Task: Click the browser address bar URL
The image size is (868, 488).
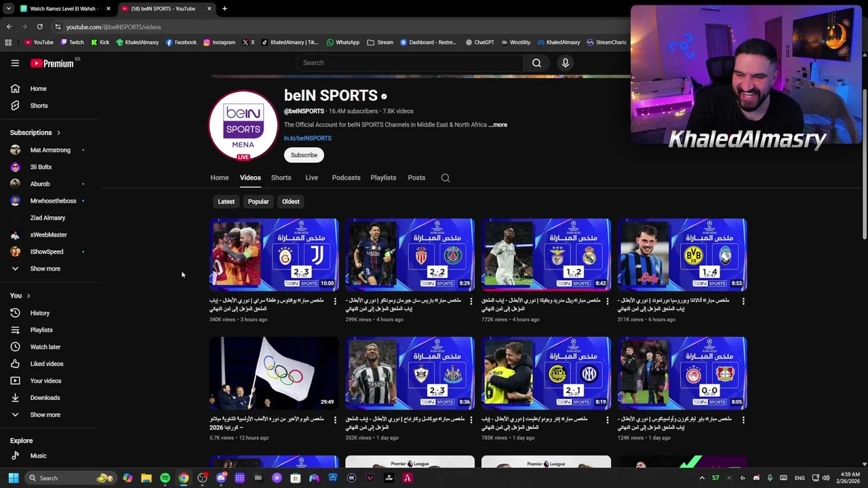Action: pyautogui.click(x=113, y=26)
